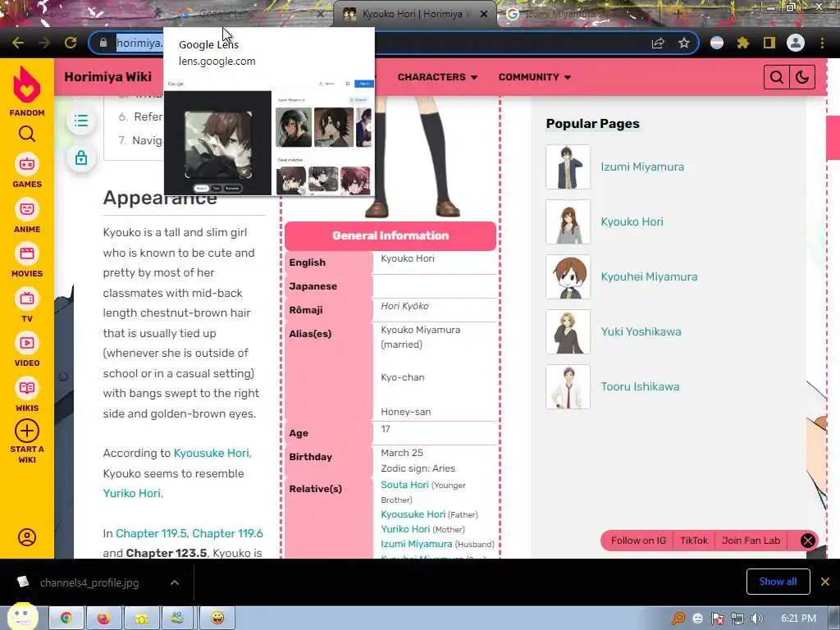Expand the Characters dropdown menu
The width and height of the screenshot is (840, 630).
click(437, 77)
